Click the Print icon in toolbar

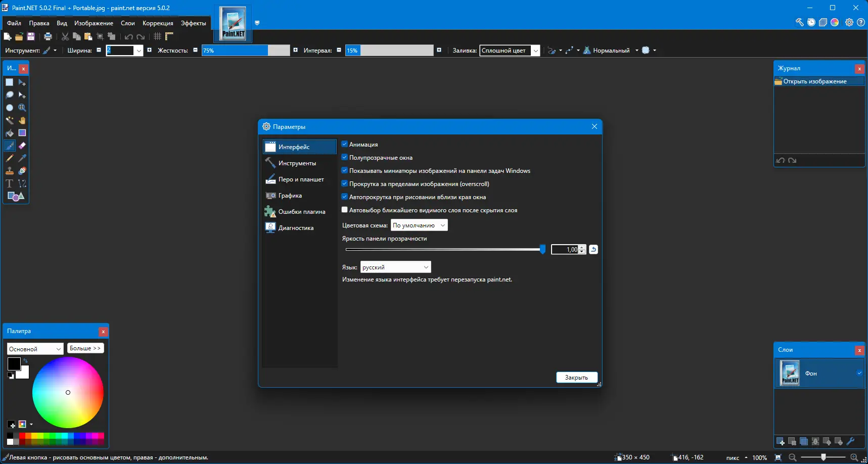(x=48, y=36)
